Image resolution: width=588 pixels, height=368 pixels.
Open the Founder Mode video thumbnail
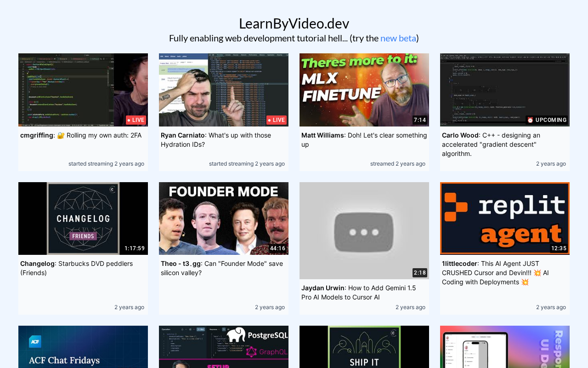click(x=223, y=218)
